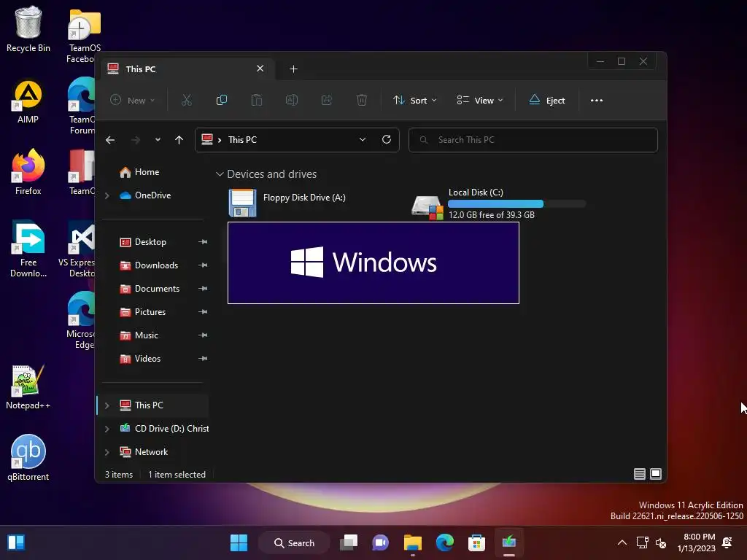The width and height of the screenshot is (747, 560).
Task: Select Local Disk (C:) drive
Action: point(498,204)
